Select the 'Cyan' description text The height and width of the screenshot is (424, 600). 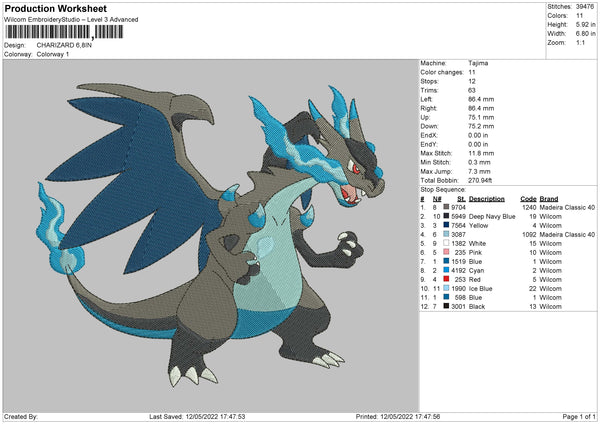point(476,271)
